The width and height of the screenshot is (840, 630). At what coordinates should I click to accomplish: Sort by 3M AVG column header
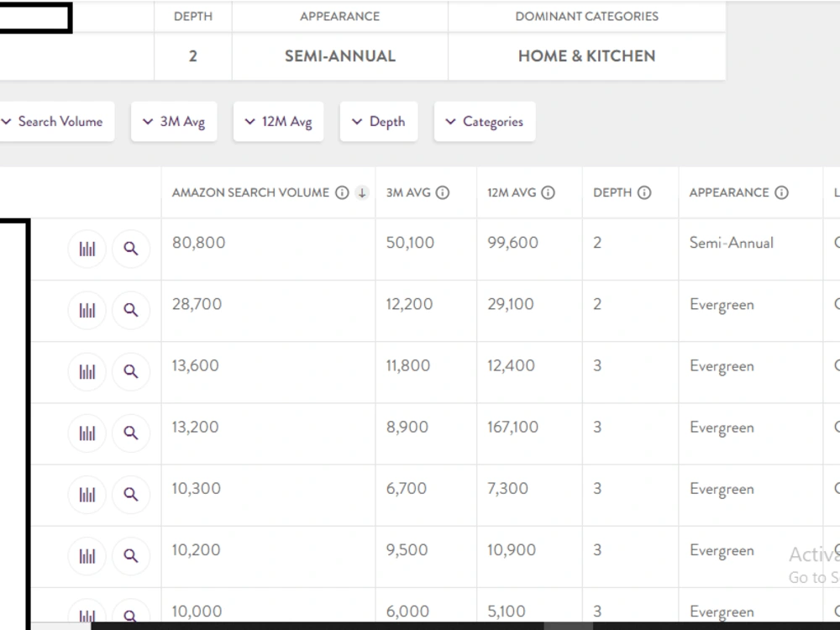click(x=408, y=192)
